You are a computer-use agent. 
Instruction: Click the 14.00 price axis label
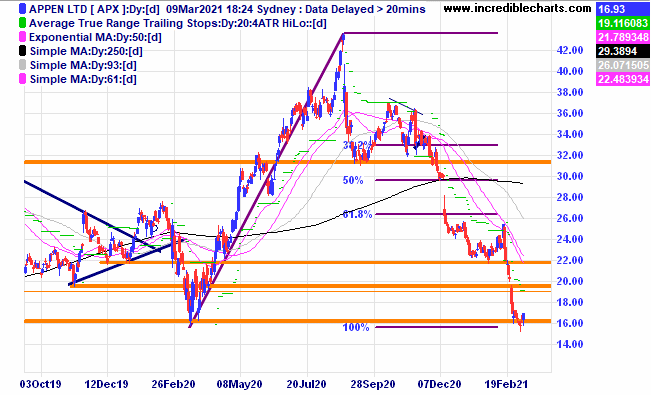[x=570, y=344]
